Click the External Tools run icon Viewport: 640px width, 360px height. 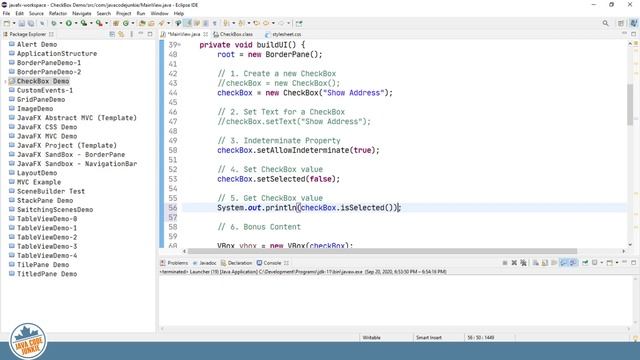(99, 24)
